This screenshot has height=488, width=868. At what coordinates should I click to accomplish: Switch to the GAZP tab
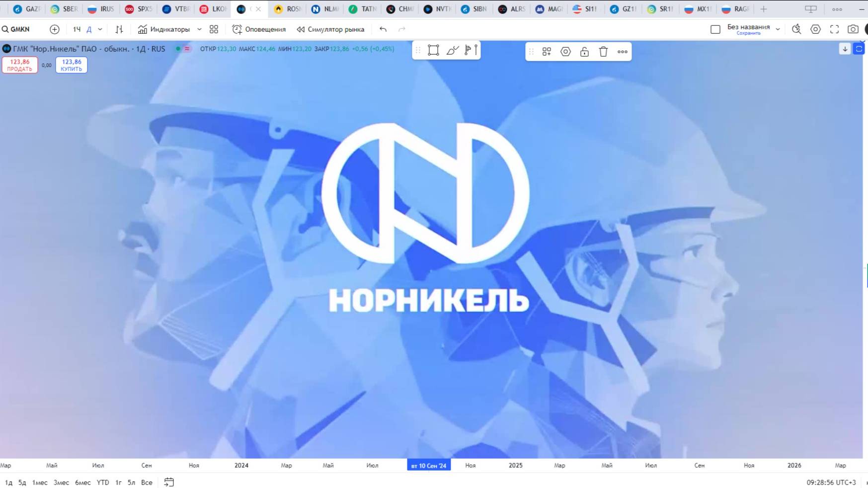point(27,9)
